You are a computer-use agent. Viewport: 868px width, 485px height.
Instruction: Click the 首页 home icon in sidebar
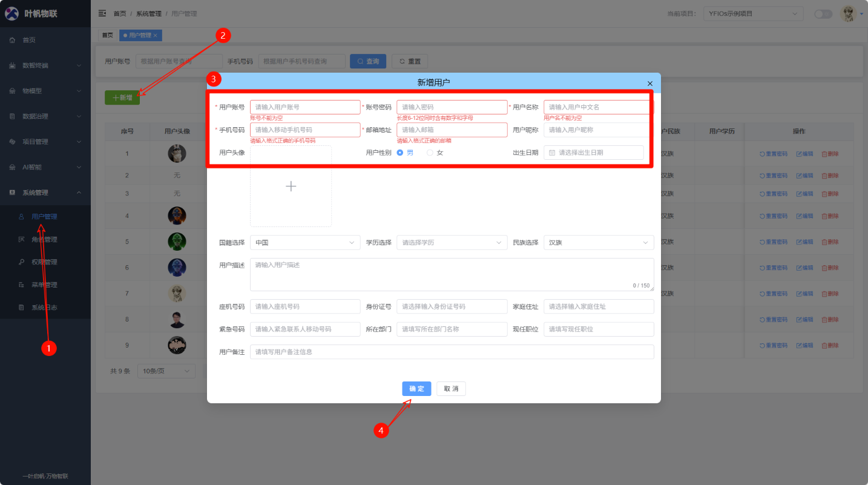click(13, 40)
